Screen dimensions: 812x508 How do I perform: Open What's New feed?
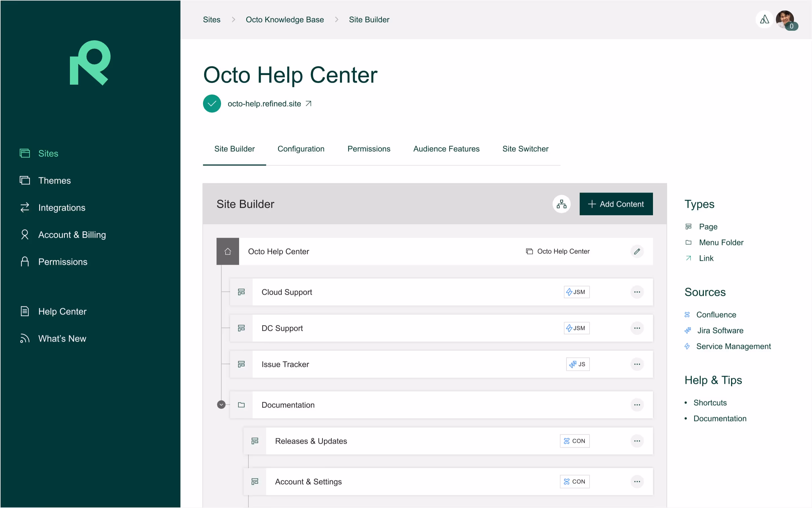coord(62,338)
